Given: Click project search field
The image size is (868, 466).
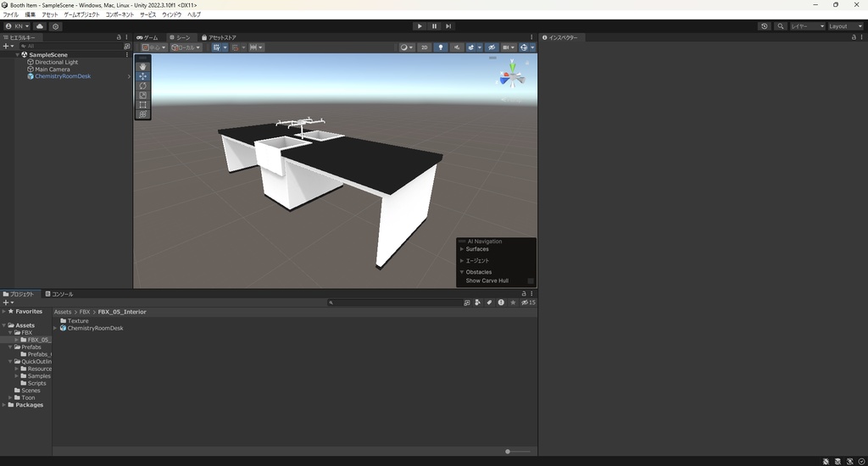Looking at the screenshot, I should click(395, 302).
